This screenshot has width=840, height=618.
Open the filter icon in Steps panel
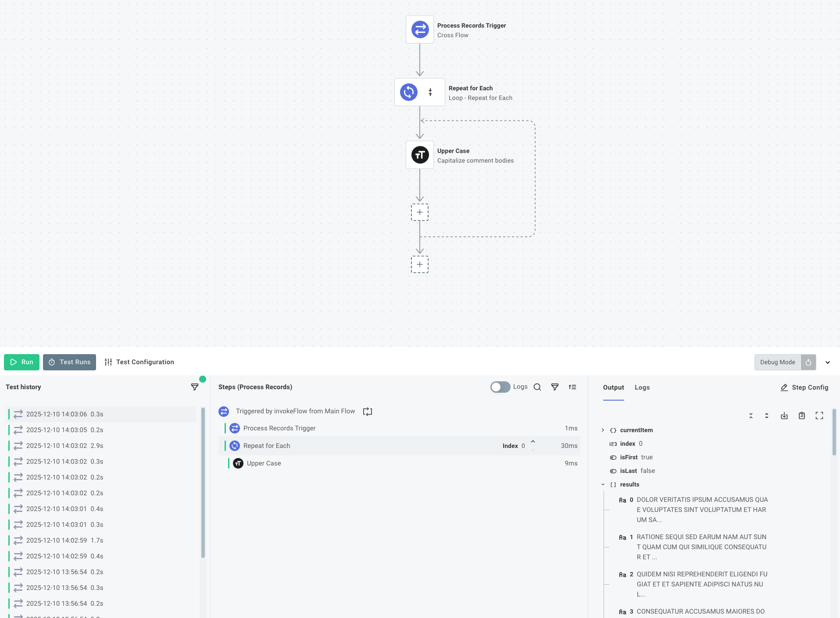tap(554, 387)
